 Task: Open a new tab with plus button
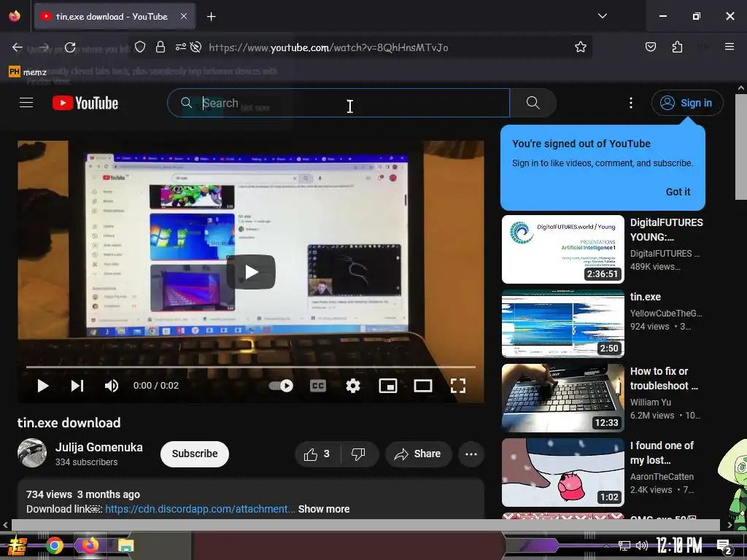coord(211,17)
